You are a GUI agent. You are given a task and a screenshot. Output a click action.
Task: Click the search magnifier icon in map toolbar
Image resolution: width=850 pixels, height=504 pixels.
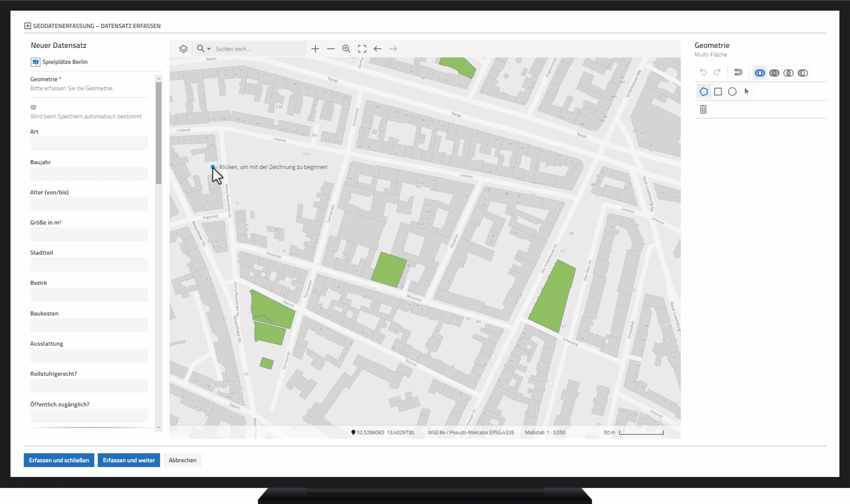(201, 49)
